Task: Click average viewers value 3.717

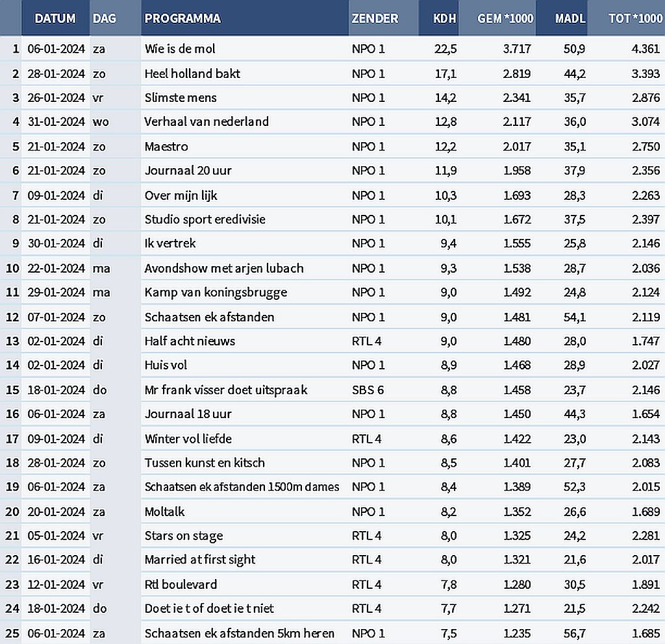Action: (x=517, y=49)
